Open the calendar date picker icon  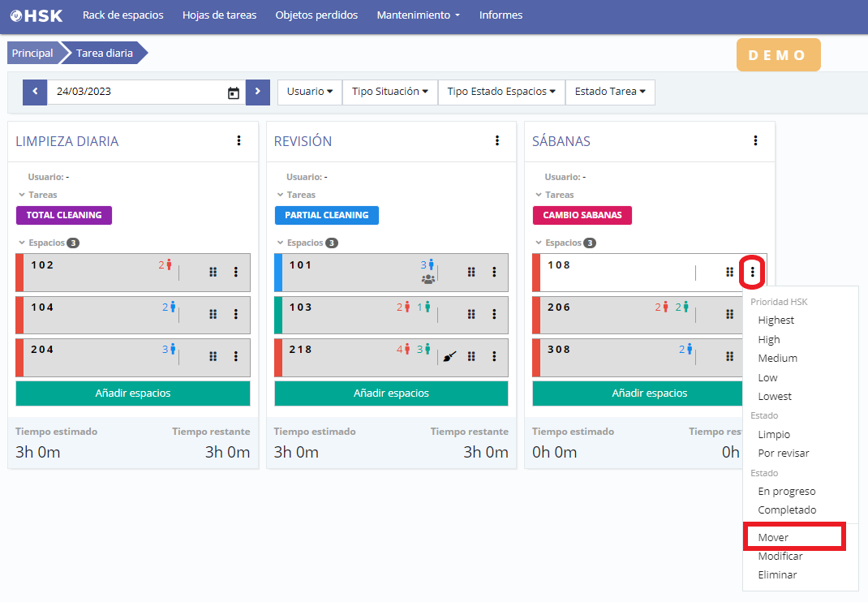click(234, 92)
